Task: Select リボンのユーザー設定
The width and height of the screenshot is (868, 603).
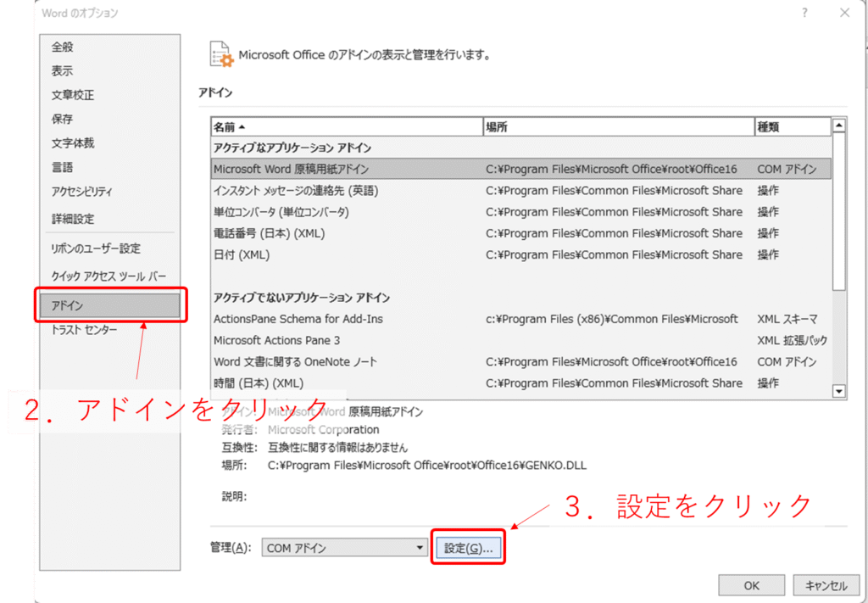Action: [x=97, y=248]
